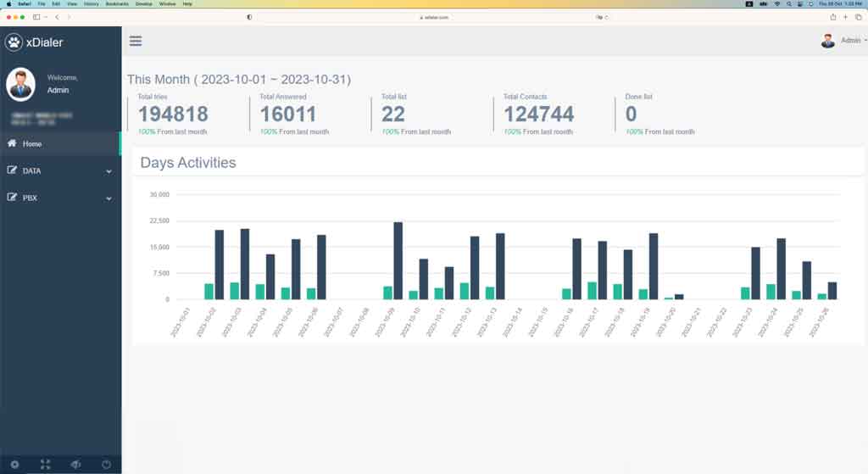The height and width of the screenshot is (474, 868).
Task: Open the File menu in the menu bar
Action: point(42,3)
